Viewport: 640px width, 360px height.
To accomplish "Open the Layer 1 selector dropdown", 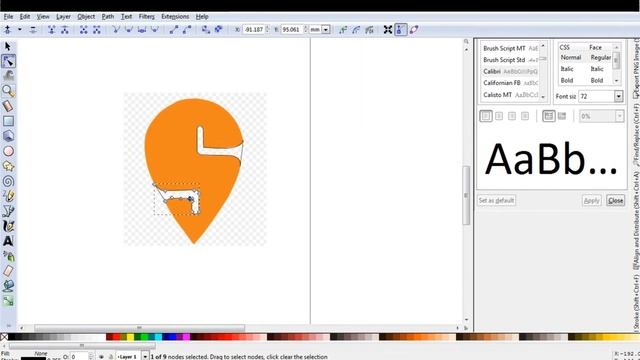I will point(145,356).
